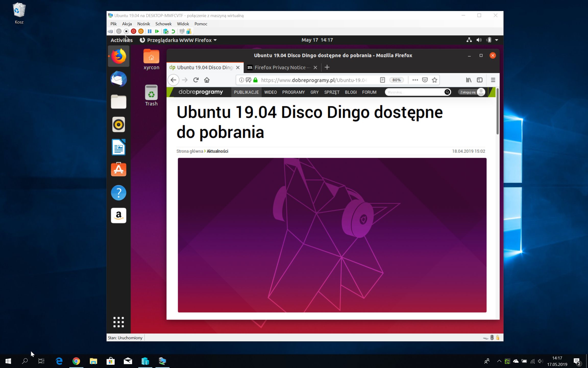588x368 pixels.
Task: Bookmark the current page with the star
Action: click(x=434, y=80)
